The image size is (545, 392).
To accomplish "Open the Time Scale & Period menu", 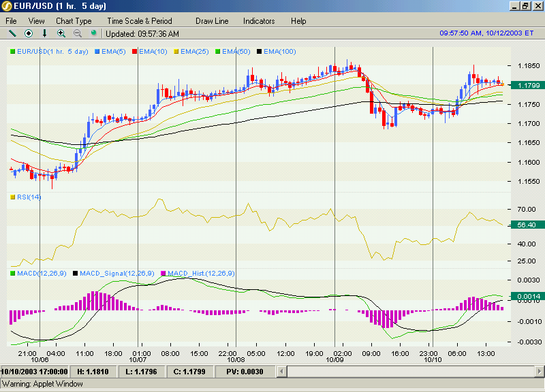I will coord(140,21).
